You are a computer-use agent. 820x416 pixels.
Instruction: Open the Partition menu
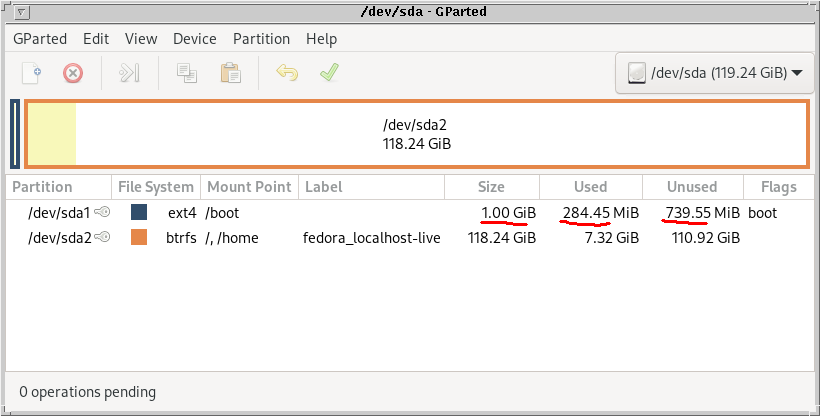(x=261, y=39)
